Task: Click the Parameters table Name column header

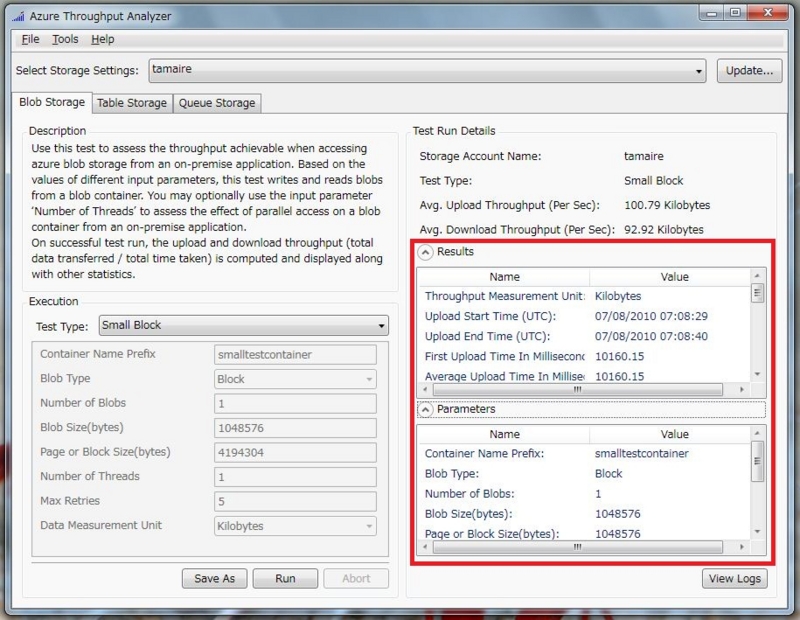Action: [x=504, y=434]
